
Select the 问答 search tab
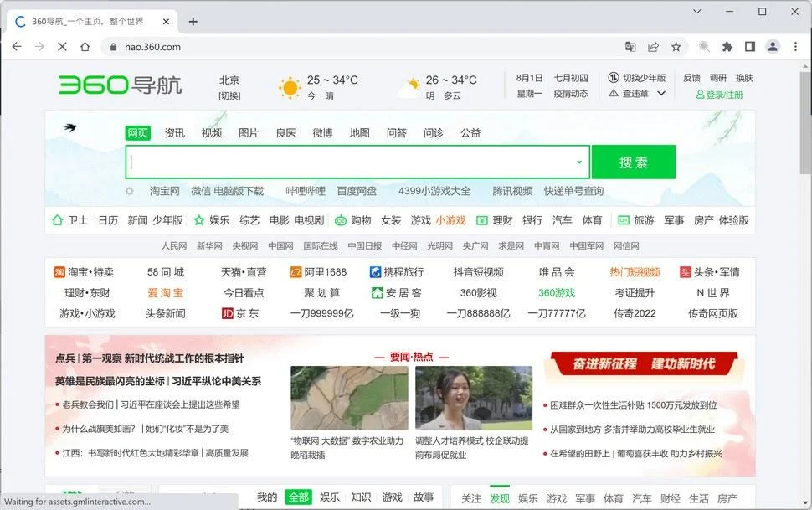pyautogui.click(x=397, y=133)
